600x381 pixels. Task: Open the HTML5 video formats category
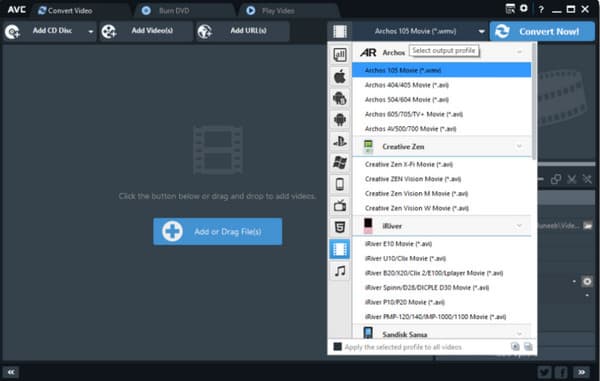tap(339, 227)
